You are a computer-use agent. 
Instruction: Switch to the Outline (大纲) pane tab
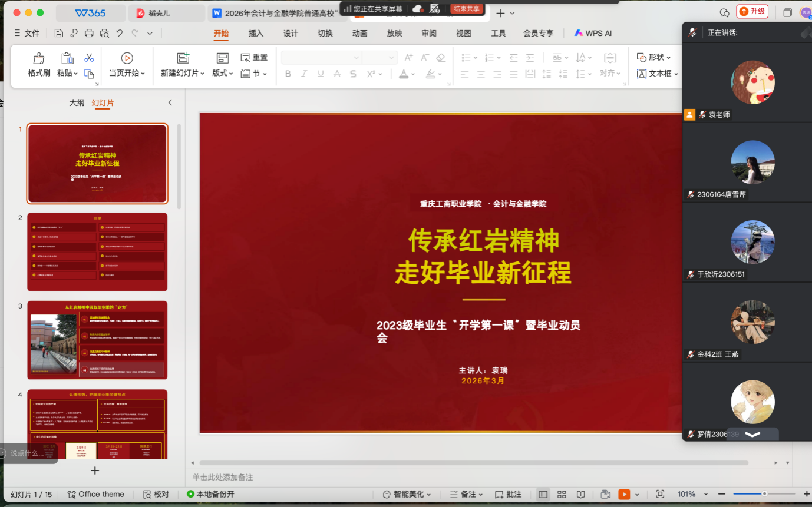click(77, 102)
